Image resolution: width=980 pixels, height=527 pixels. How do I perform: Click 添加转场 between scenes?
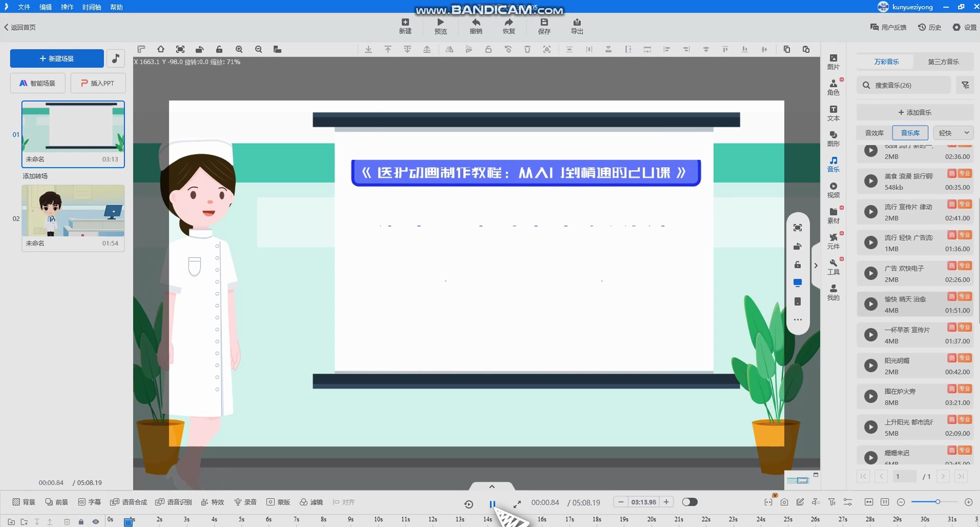pyautogui.click(x=35, y=176)
